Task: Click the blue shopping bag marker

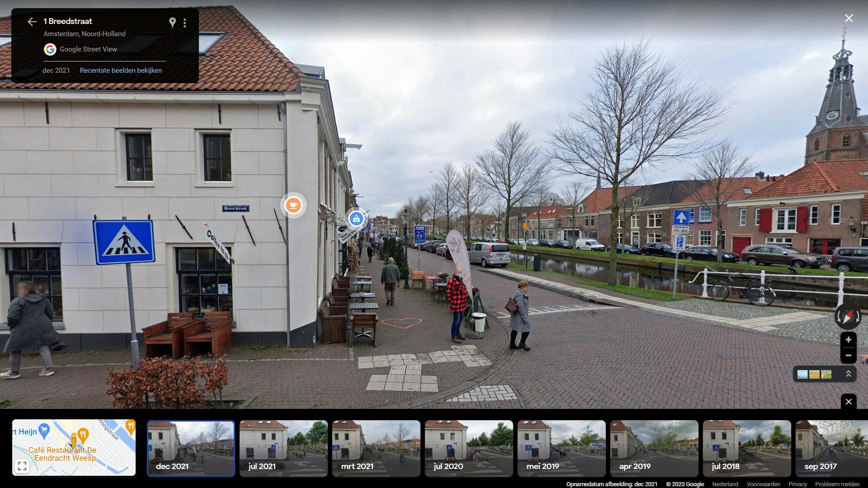Action: [x=356, y=219]
